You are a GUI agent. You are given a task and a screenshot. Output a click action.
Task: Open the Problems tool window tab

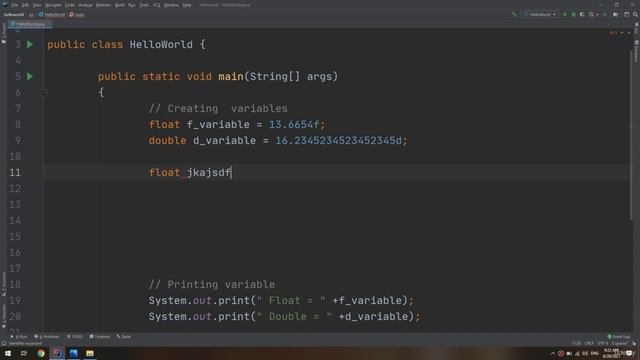[x=47, y=337]
